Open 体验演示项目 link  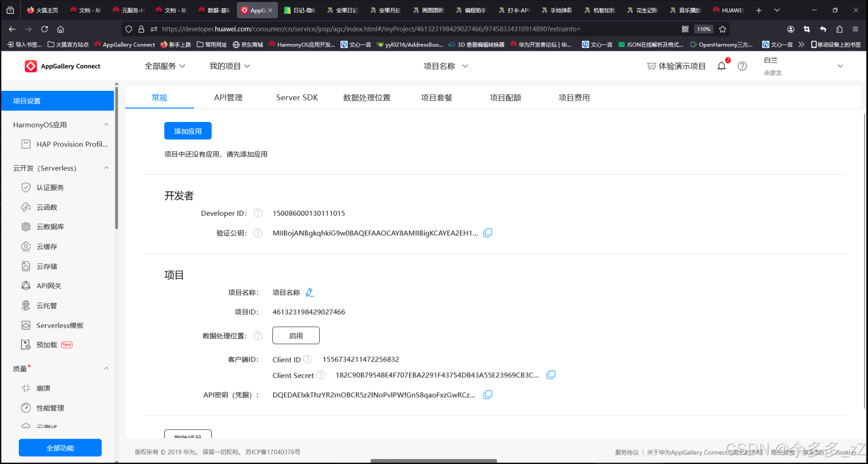pyautogui.click(x=676, y=66)
